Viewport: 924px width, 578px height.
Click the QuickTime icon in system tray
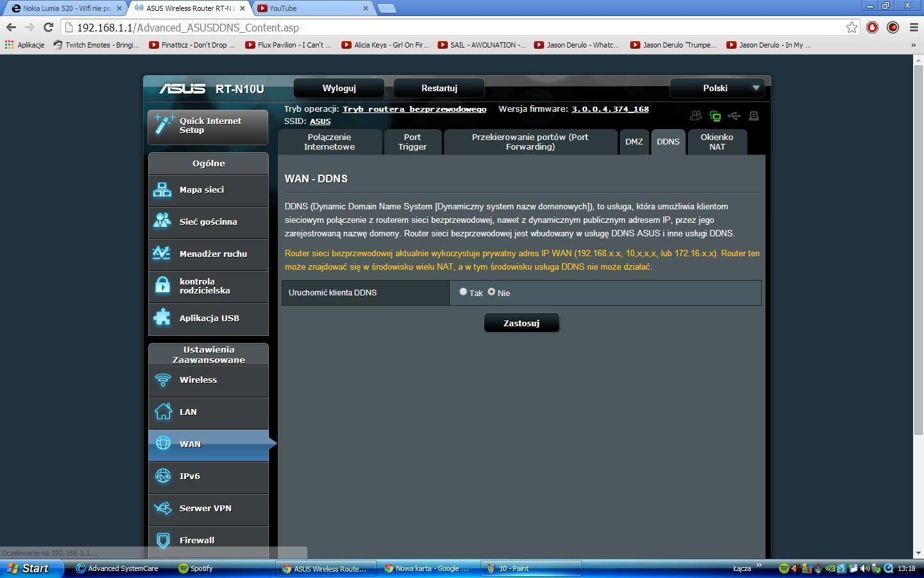coord(888,568)
